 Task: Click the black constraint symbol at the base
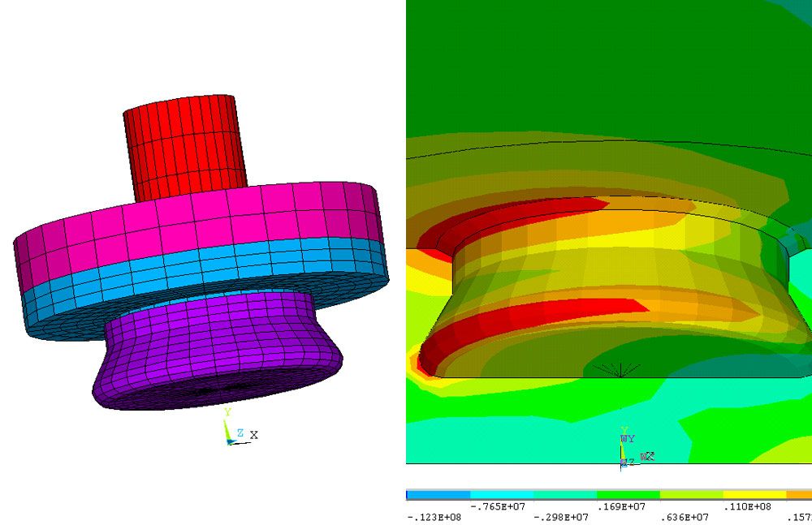(x=620, y=369)
